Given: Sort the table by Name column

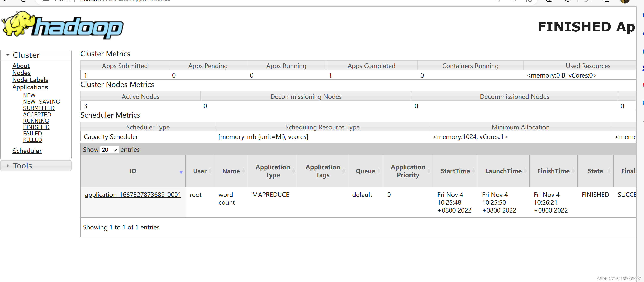Looking at the screenshot, I should pos(231,171).
